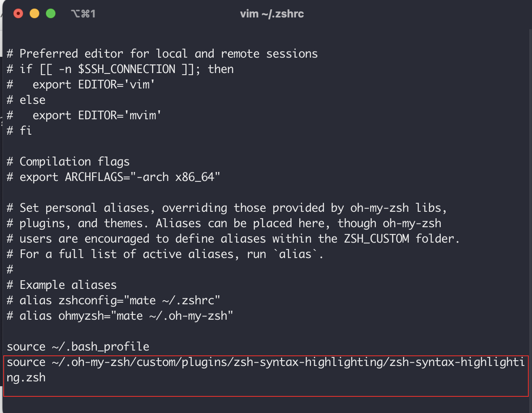Click the "source ~/.bash_profile" line
This screenshot has width=532, height=413.
coord(78,347)
